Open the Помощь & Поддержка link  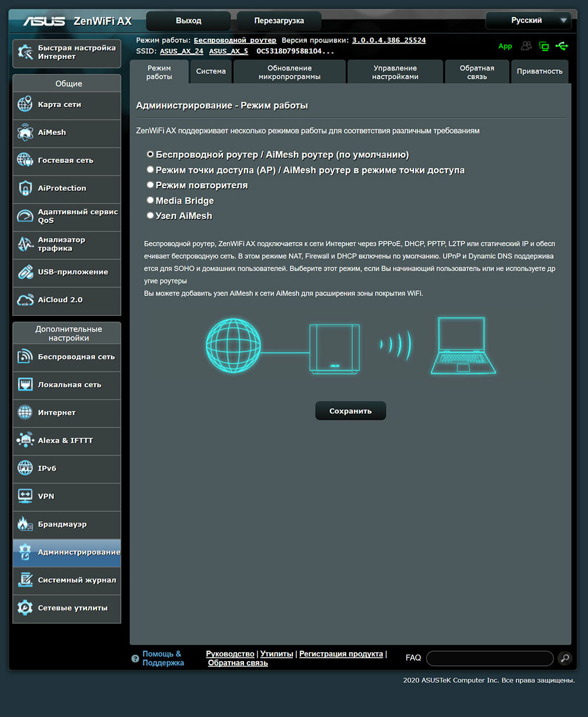[163, 658]
